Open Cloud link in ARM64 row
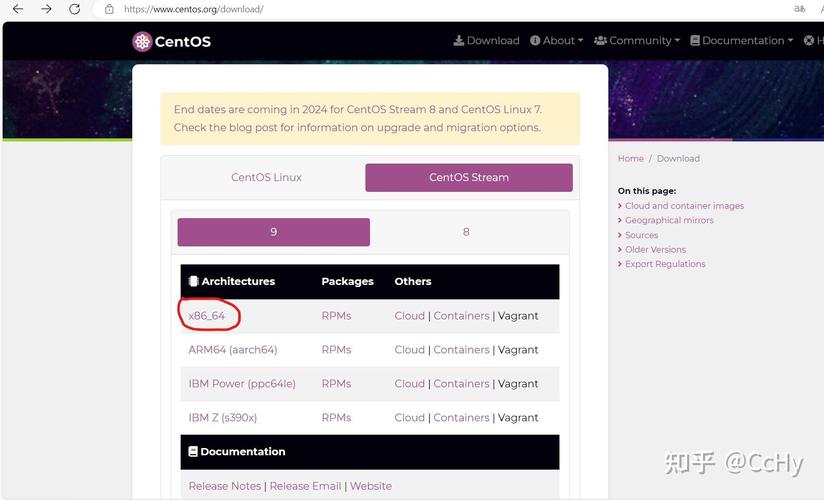 [x=409, y=350]
